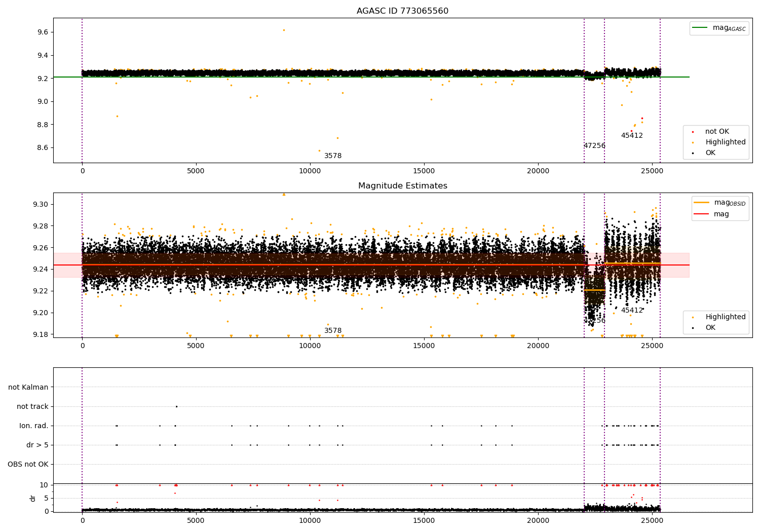
Task: Click the isolated "not track" data point
Action: coord(176,406)
